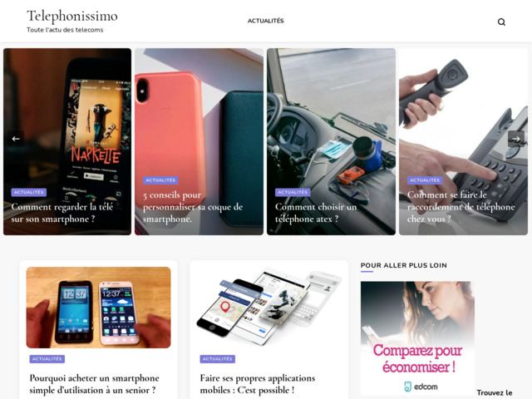Screen dimensions: 532x399
Task: Click the next slide right arrow
Action: [x=516, y=139]
